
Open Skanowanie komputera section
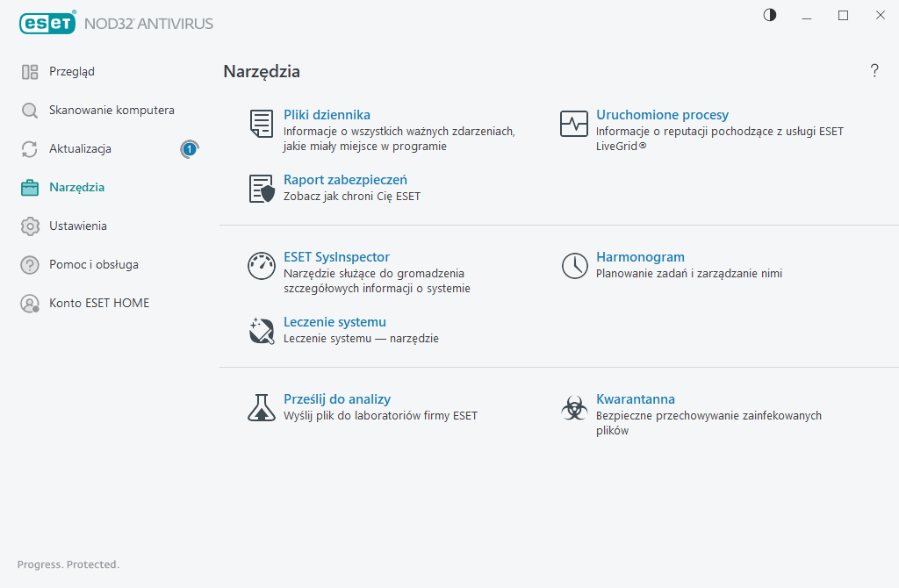pos(111,111)
